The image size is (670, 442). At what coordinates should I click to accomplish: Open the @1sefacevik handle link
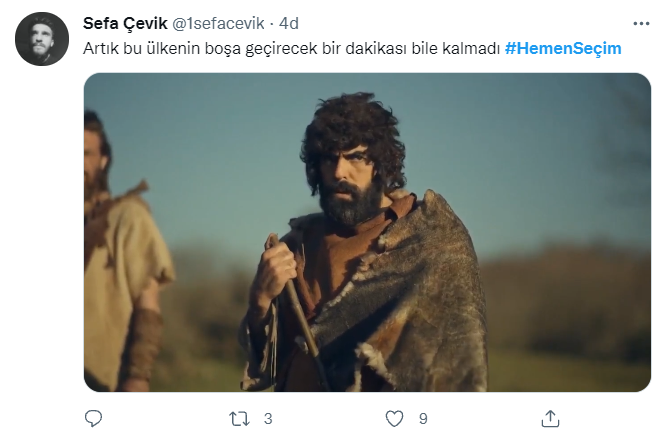(x=218, y=23)
